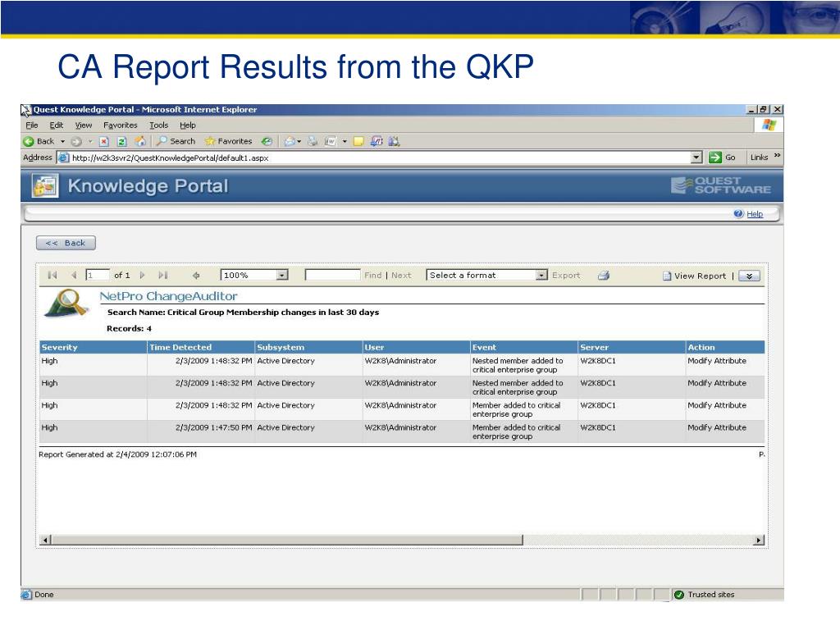This screenshot has height=630, width=840.
Task: Open the History icon in IE toolbar
Action: point(267,141)
